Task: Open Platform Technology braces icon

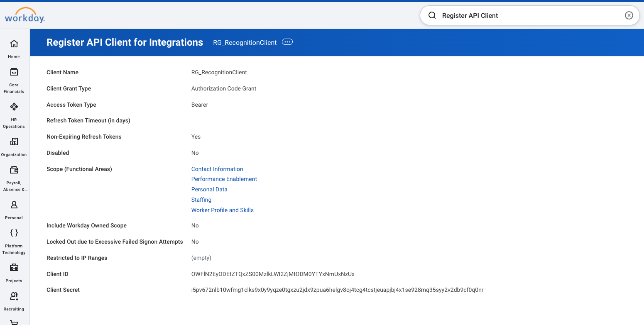Action: pos(14,233)
